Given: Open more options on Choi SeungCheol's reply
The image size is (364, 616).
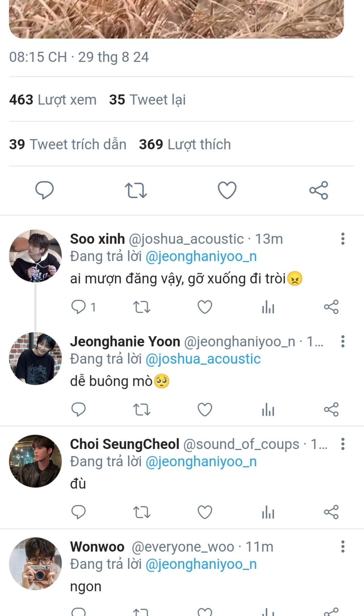Looking at the screenshot, I should point(343,444).
